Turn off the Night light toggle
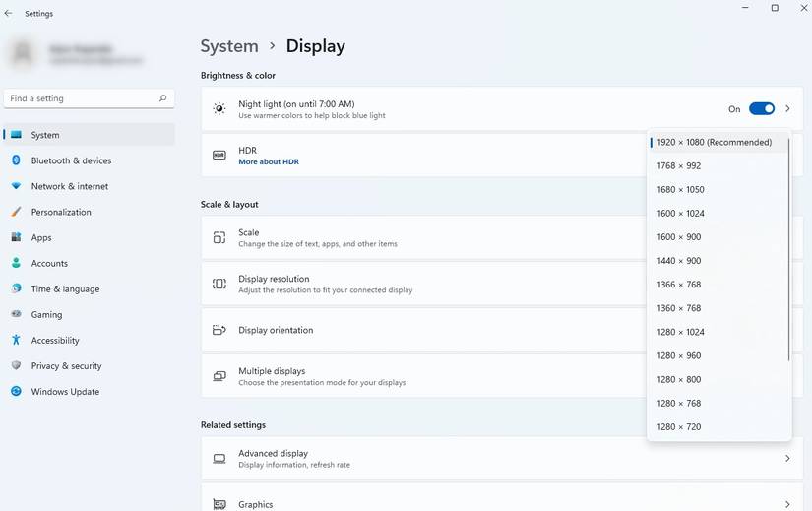Viewport: 812px width, 511px height. tap(761, 109)
